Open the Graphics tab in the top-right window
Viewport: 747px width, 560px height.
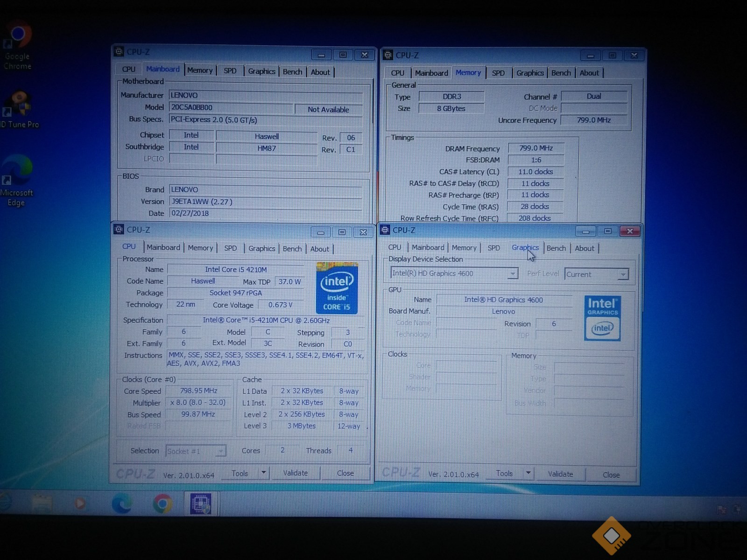[x=530, y=73]
